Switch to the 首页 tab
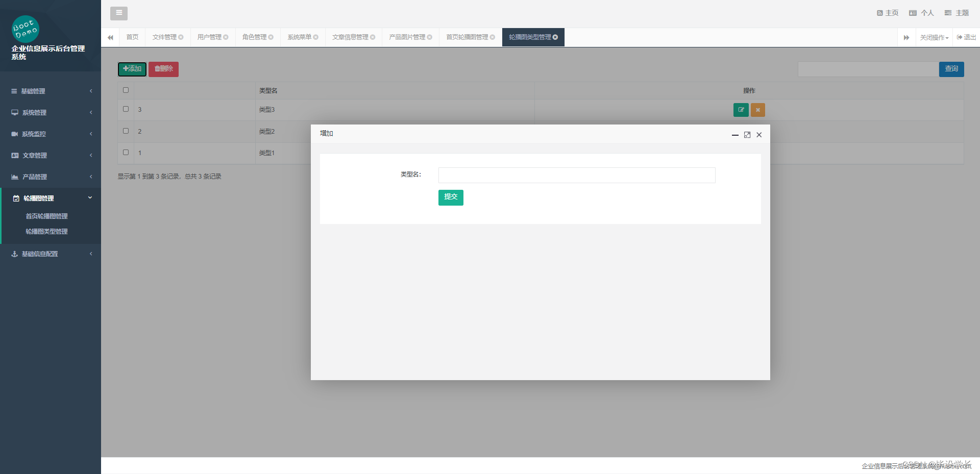 pyautogui.click(x=132, y=37)
